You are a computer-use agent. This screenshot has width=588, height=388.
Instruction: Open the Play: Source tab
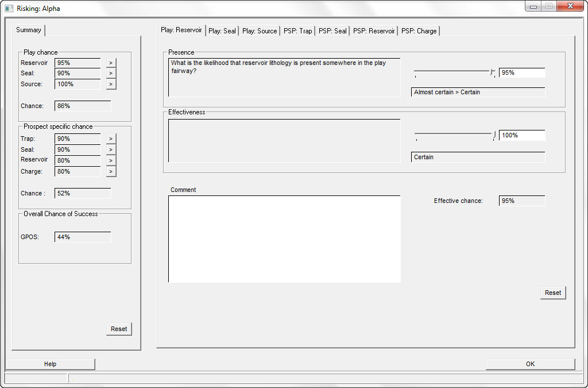click(x=260, y=31)
